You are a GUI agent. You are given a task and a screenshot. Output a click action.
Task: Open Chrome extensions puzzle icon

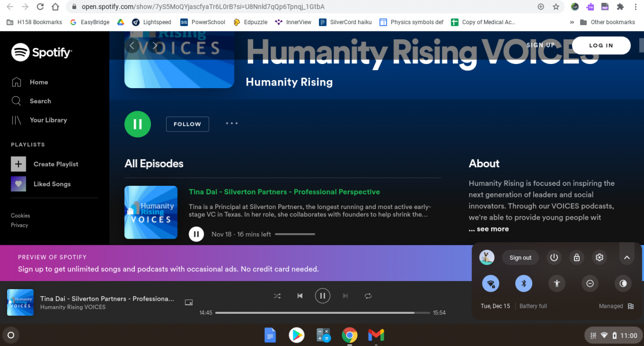pyautogui.click(x=620, y=7)
